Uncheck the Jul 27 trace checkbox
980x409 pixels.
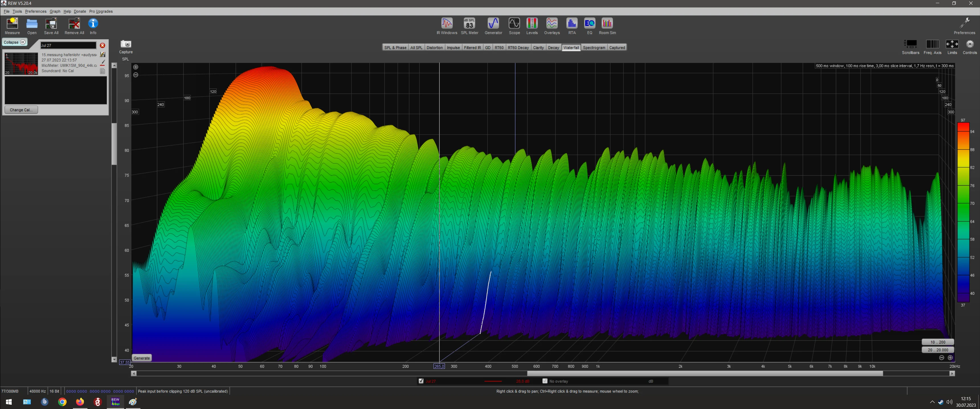click(x=421, y=381)
